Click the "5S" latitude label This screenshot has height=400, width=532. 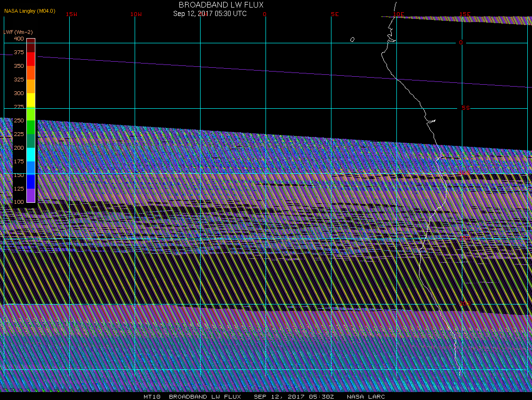coord(466,108)
